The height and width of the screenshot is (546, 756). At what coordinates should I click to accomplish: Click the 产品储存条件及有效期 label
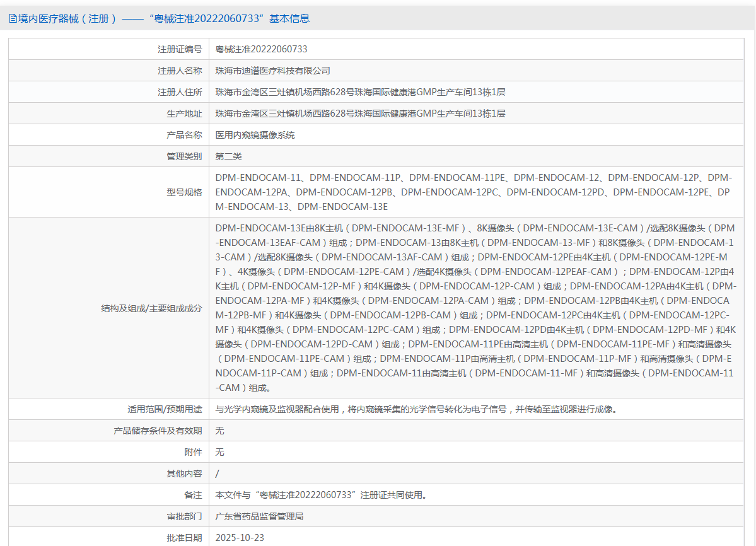[158, 431]
